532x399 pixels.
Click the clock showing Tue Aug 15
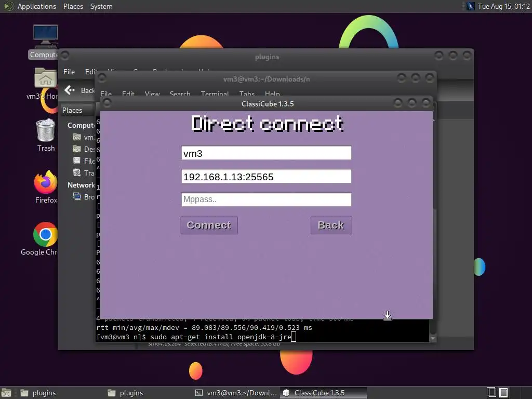pyautogui.click(x=503, y=6)
